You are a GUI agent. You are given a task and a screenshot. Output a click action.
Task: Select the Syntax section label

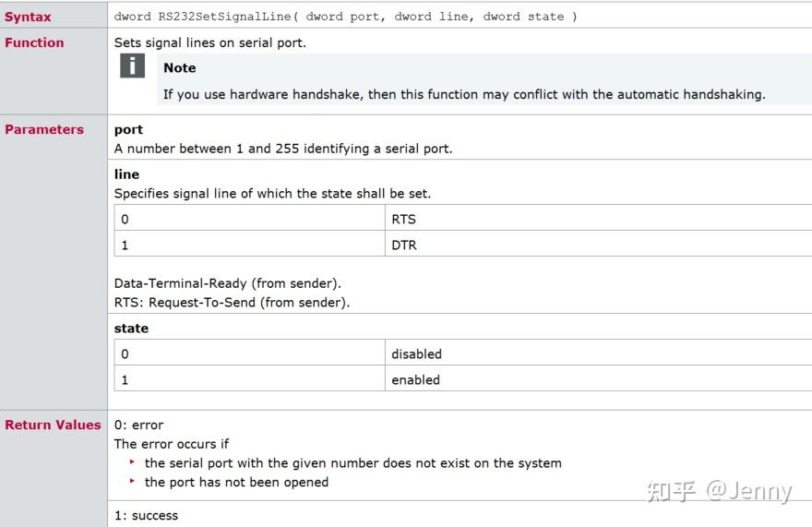[29, 17]
